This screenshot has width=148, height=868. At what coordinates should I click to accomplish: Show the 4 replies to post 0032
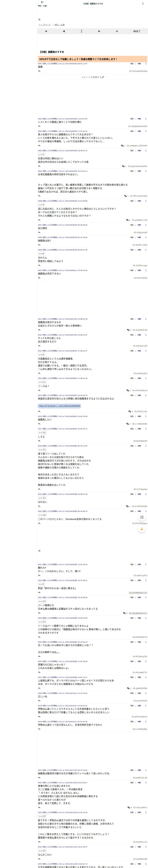coord(130,808)
